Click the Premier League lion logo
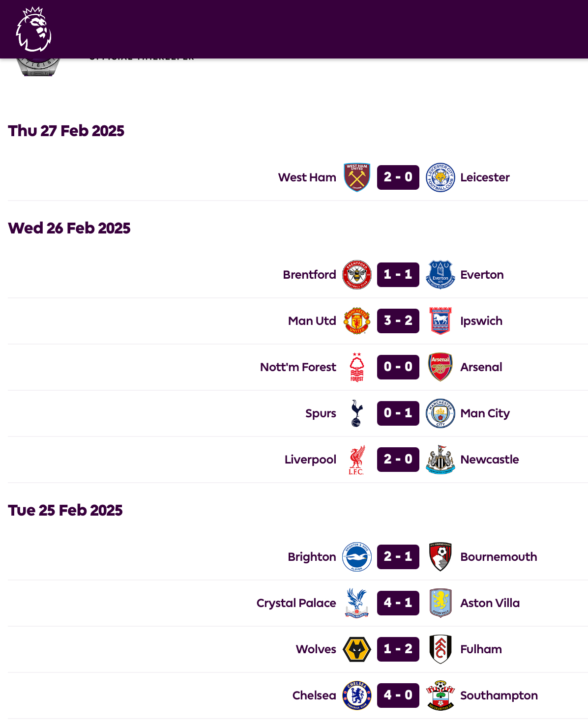The image size is (588, 725). pos(33,29)
